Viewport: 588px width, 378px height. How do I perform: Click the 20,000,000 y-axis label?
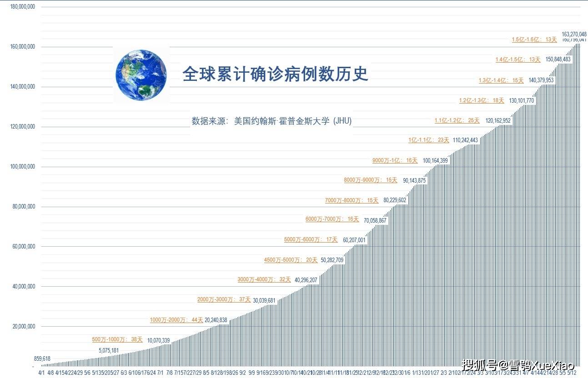[x=24, y=327]
